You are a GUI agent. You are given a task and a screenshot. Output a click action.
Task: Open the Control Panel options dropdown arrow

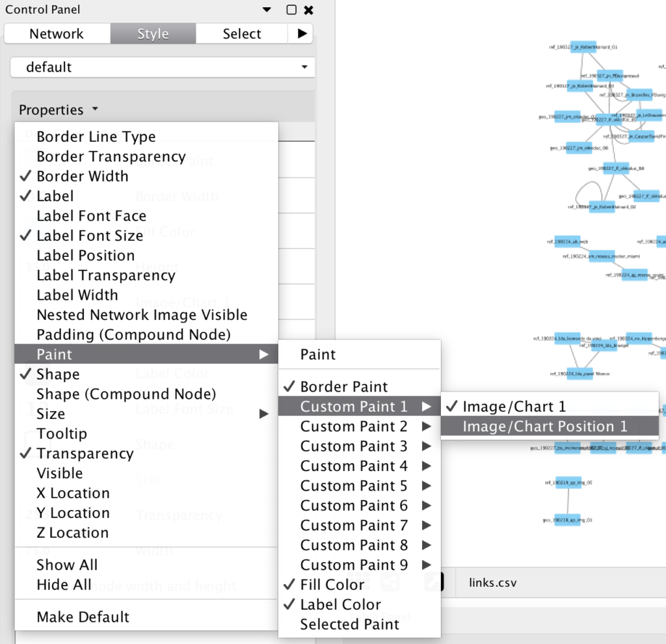267,9
